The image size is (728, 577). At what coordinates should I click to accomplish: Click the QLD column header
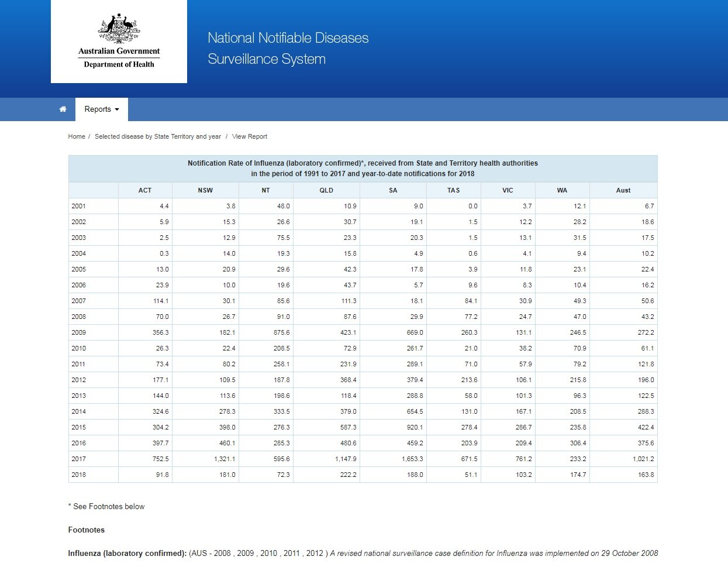(x=326, y=190)
